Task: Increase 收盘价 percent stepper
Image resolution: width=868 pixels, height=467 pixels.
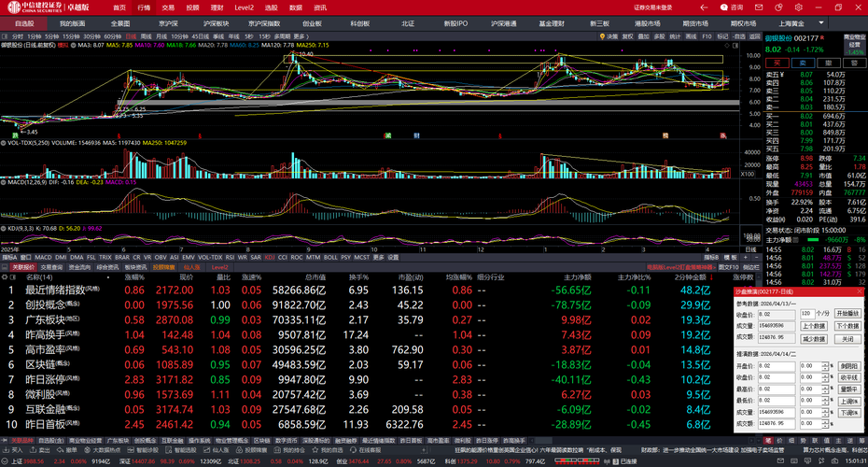Action: click(825, 375)
